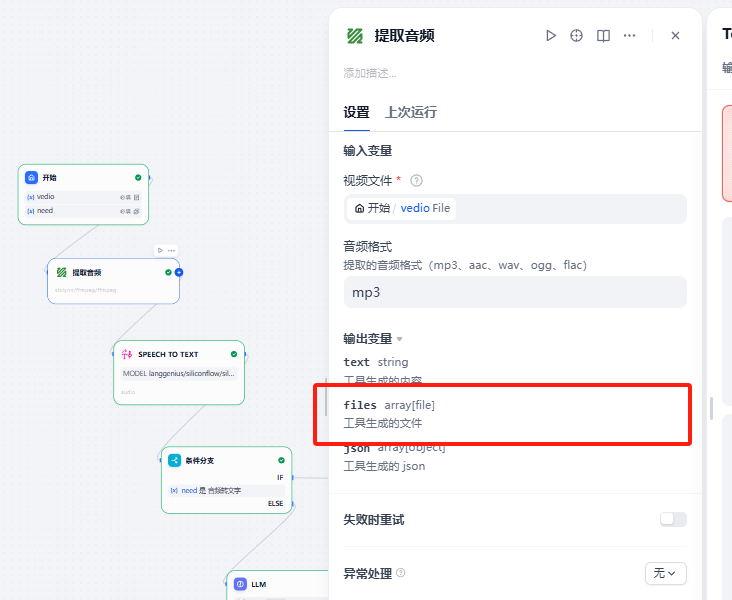Switch to the 上次运行 tab
732x600 pixels.
(411, 112)
